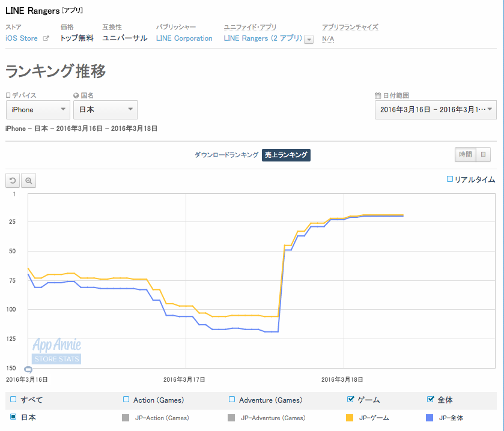Open the LINE Rangers (2 アプリ) link
This screenshot has height=431, width=504.
click(263, 38)
